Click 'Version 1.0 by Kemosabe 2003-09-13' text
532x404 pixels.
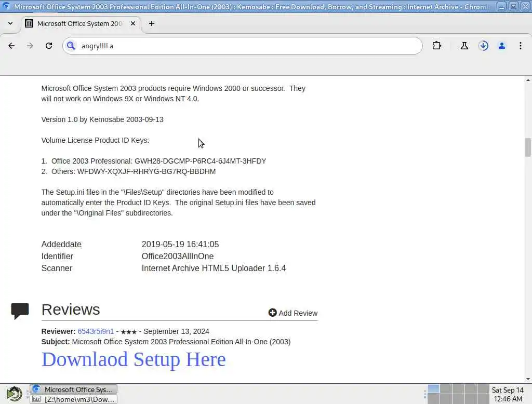[x=102, y=119]
